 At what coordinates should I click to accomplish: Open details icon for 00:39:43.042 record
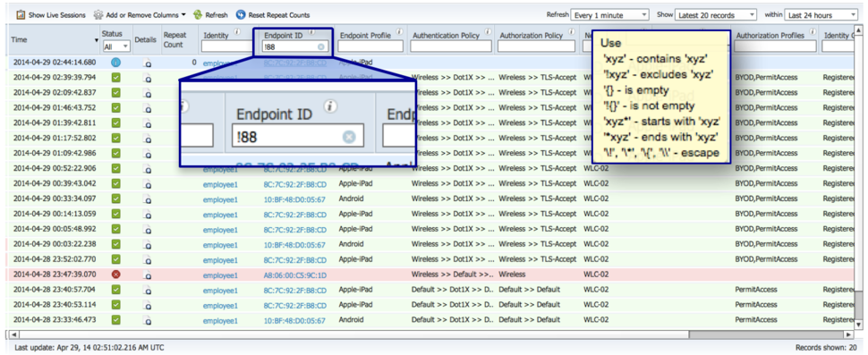pos(148,184)
